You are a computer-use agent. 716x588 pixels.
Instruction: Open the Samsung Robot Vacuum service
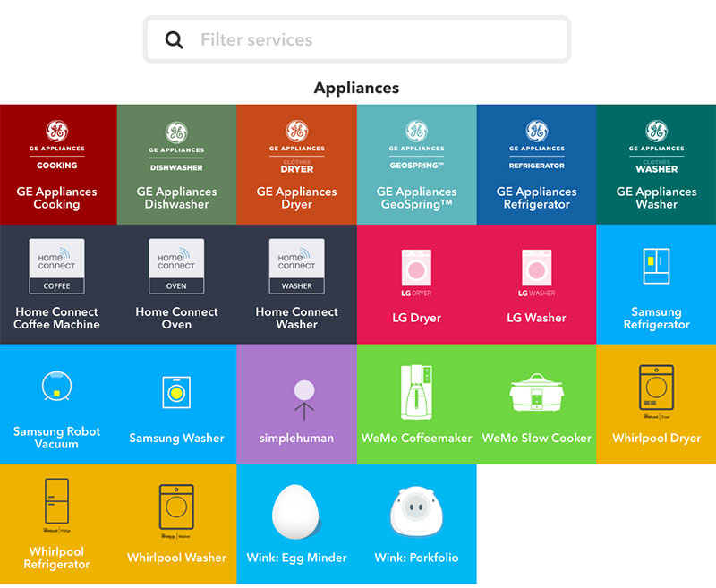pos(57,405)
